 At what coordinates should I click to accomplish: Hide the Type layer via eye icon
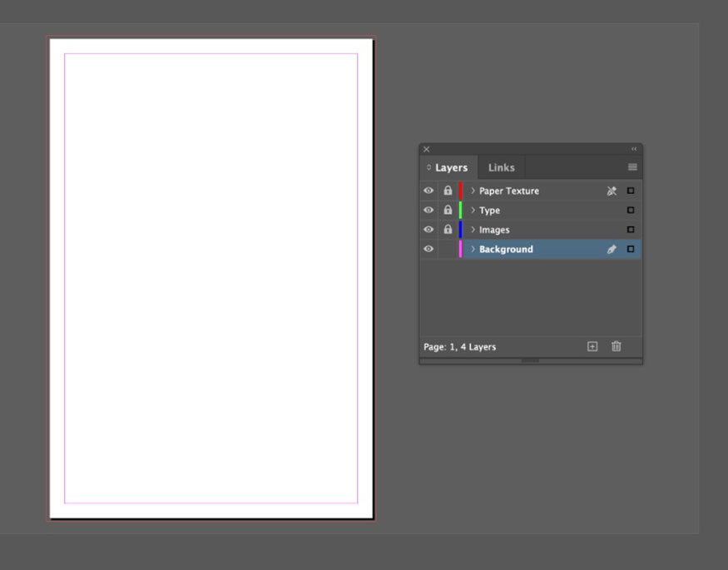428,211
